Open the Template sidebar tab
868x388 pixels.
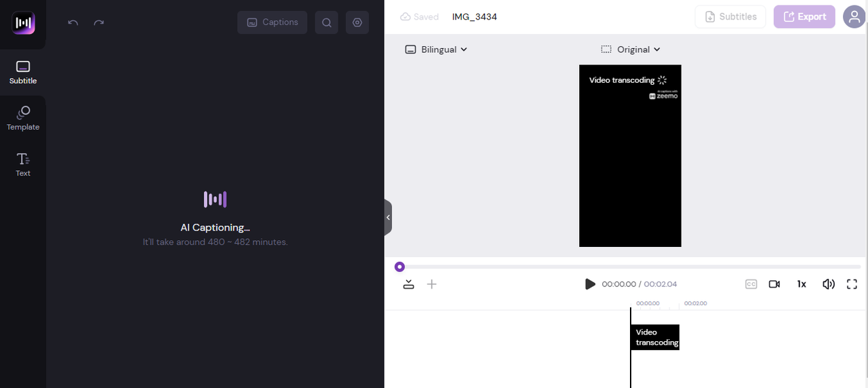pos(23,118)
